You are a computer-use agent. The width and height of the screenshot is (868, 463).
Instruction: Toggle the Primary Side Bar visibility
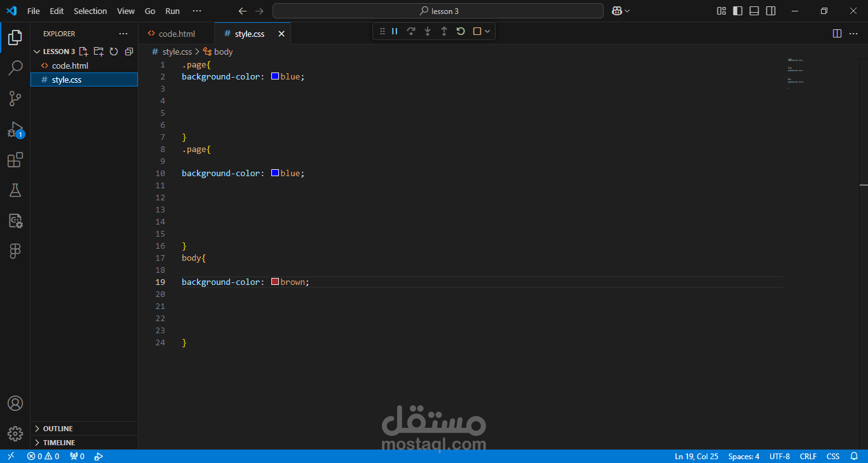point(738,11)
